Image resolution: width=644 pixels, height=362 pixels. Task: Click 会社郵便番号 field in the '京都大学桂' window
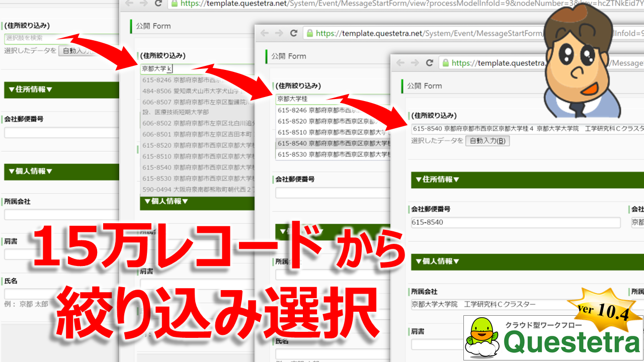tap(333, 193)
